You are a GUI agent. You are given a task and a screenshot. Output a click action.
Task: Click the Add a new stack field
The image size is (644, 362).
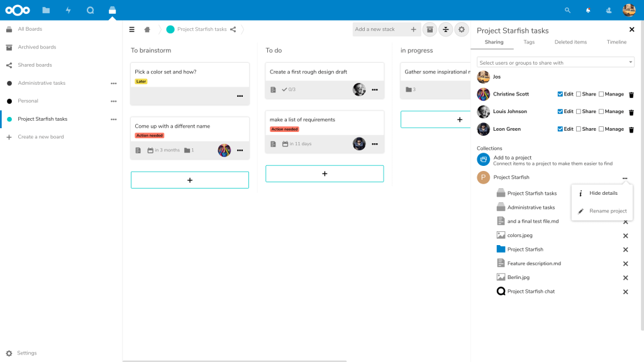click(380, 30)
